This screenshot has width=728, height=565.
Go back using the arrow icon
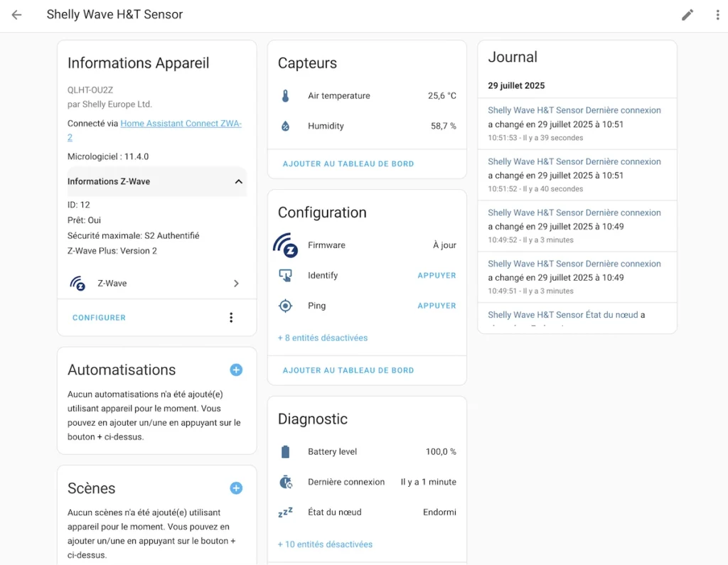pos(17,15)
